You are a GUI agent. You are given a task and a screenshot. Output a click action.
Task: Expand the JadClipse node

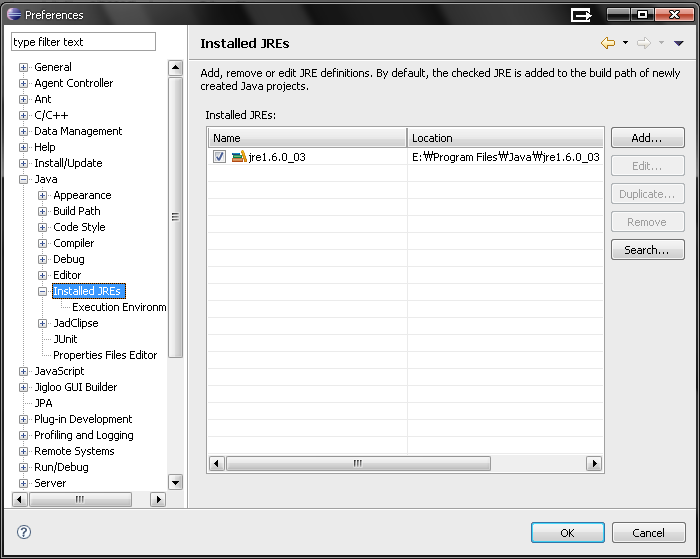tap(42, 324)
